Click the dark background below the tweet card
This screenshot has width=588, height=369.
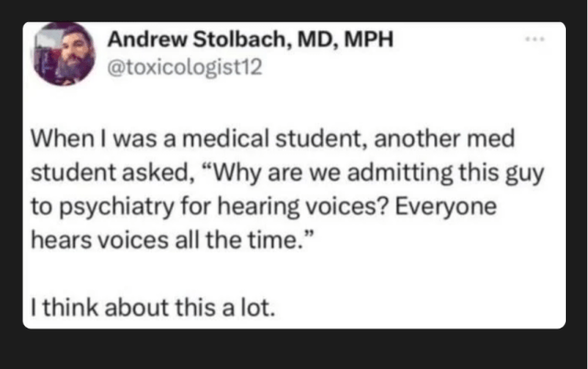coord(294,350)
